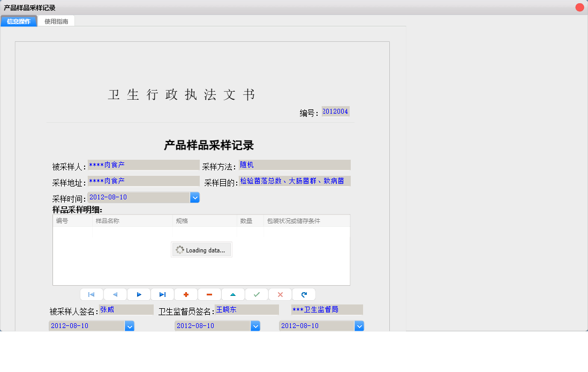The image size is (588, 372).
Task: Cancel edits using the red X icon
Action: pyautogui.click(x=280, y=294)
